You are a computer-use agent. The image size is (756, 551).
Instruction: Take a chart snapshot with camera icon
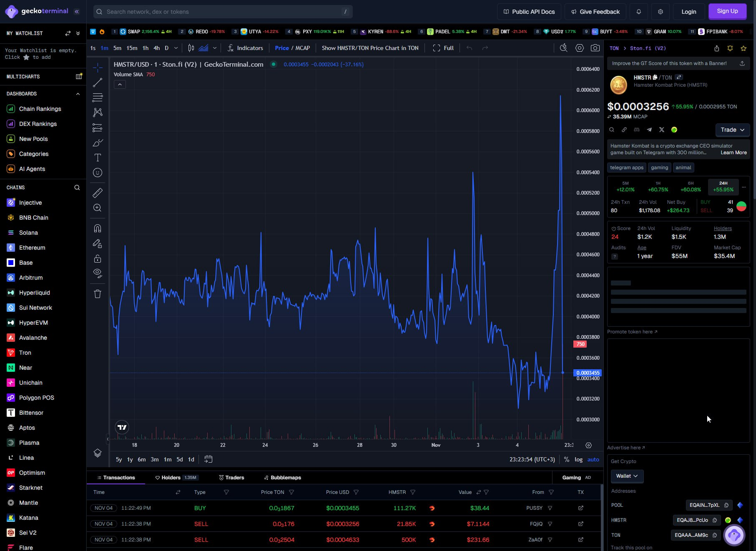[595, 48]
